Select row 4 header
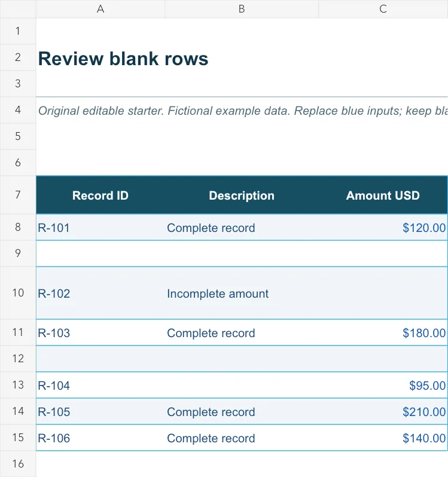448x477 pixels. pos(18,110)
